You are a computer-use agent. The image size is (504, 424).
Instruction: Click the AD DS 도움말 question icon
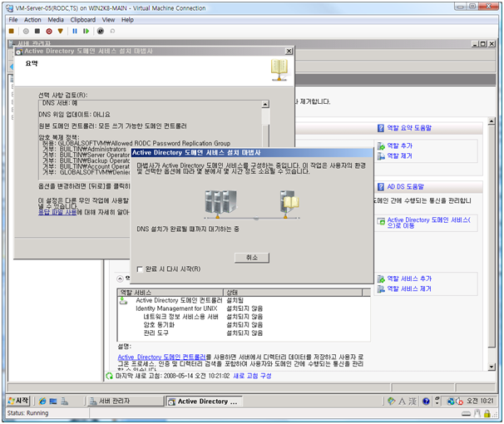click(381, 187)
